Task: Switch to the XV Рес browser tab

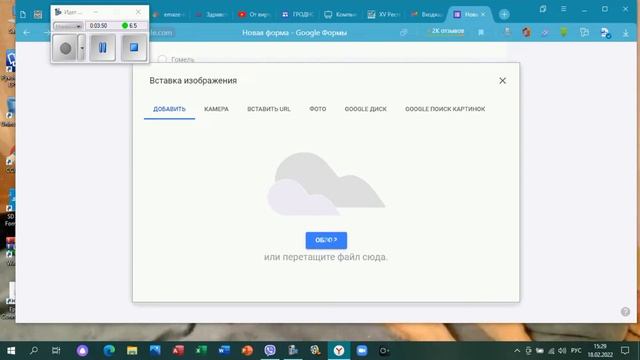Action: (x=383, y=14)
